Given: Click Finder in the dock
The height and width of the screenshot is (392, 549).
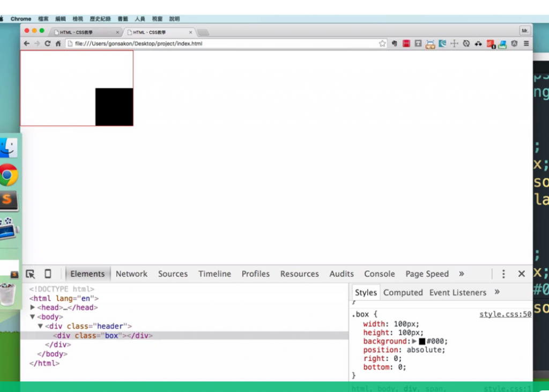Looking at the screenshot, I should coord(9,147).
